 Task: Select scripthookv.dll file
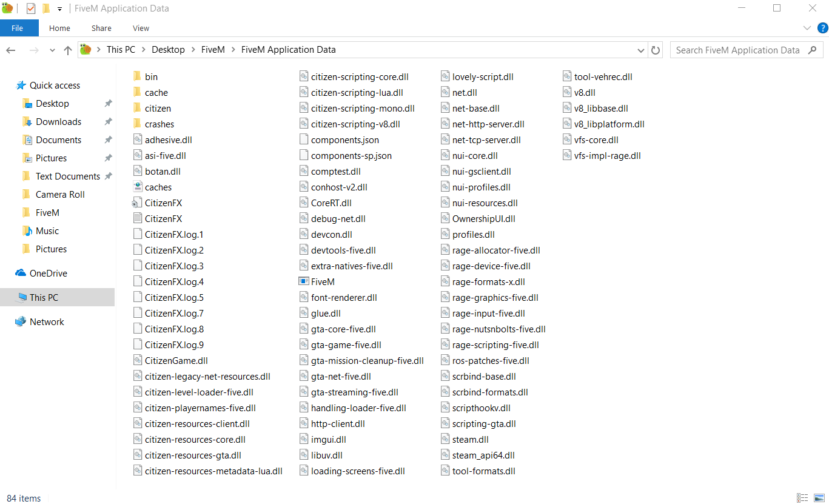click(475, 408)
